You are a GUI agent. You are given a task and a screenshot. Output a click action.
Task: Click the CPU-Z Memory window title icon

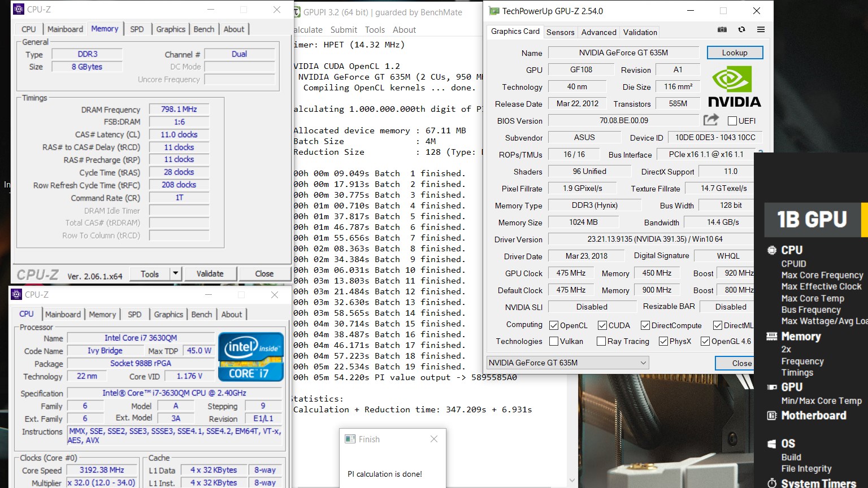(19, 10)
